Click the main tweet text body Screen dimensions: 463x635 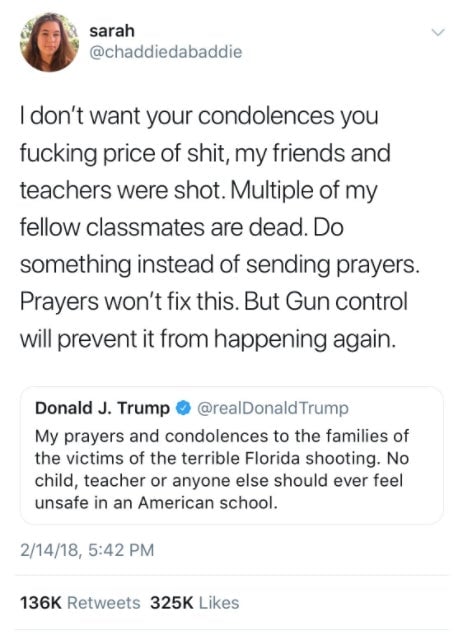219,228
